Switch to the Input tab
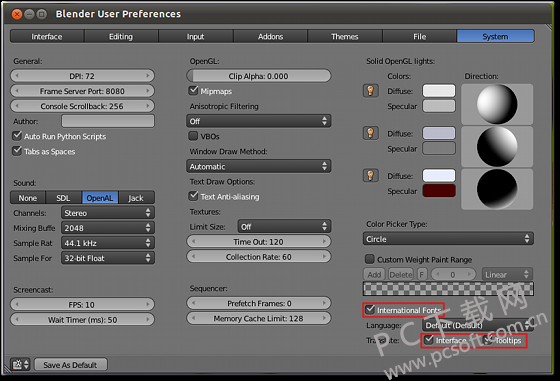The width and height of the screenshot is (560, 381). click(196, 36)
